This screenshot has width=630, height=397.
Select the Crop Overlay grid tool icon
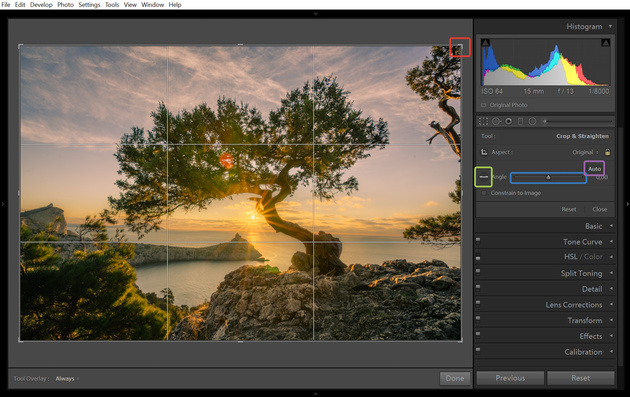coord(484,121)
